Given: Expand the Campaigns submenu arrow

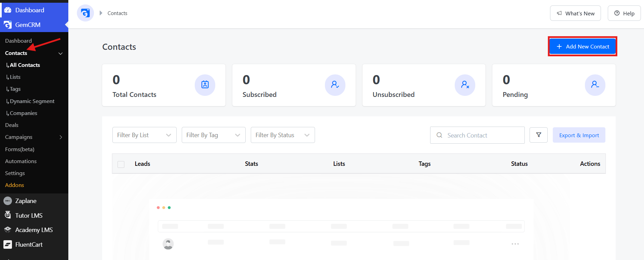Looking at the screenshot, I should tap(61, 137).
